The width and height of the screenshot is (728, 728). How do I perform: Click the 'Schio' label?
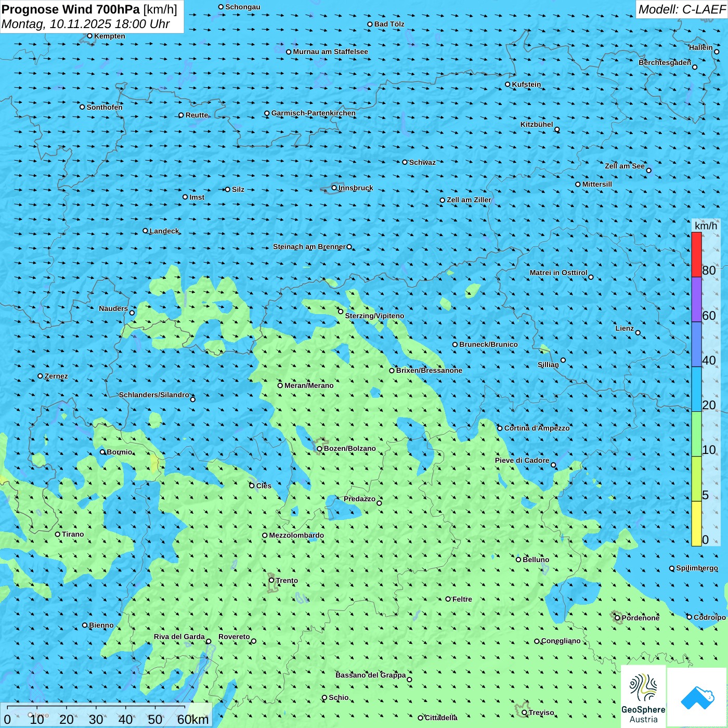click(339, 697)
